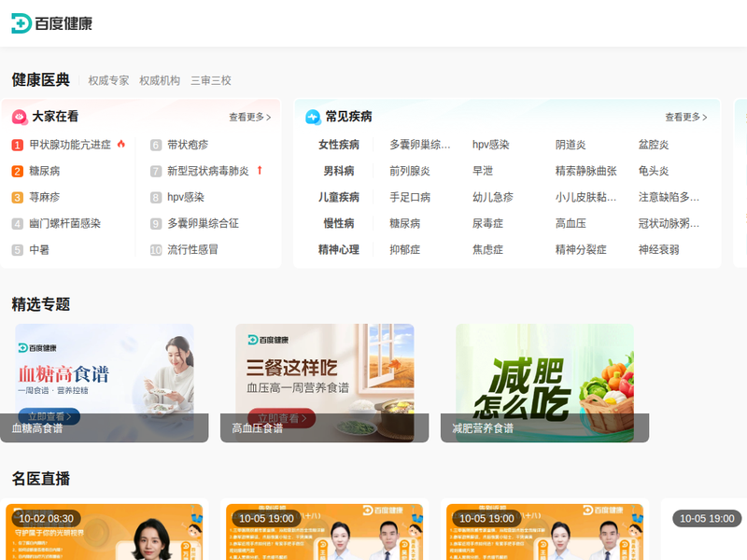Open 甲状腺功能亢进症 link

point(70,145)
